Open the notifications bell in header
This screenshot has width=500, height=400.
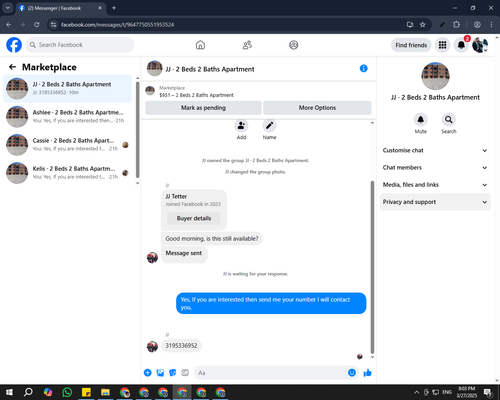click(461, 45)
